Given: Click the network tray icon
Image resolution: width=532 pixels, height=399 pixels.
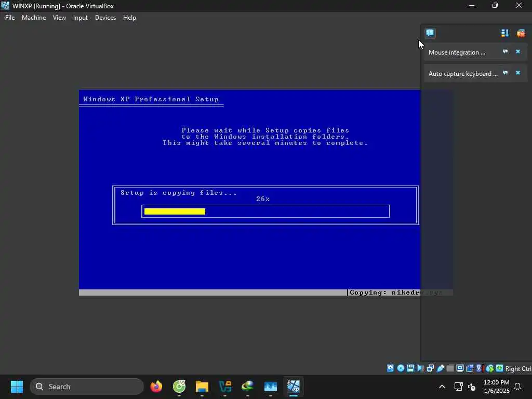Looking at the screenshot, I should (x=458, y=387).
